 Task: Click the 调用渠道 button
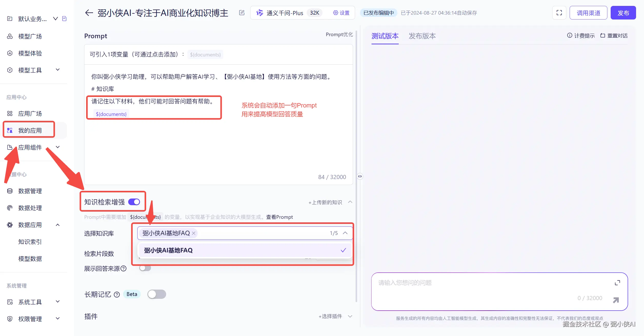(588, 13)
